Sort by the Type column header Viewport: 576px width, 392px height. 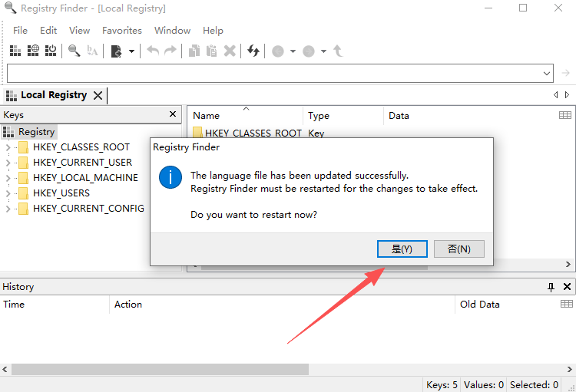(x=343, y=116)
